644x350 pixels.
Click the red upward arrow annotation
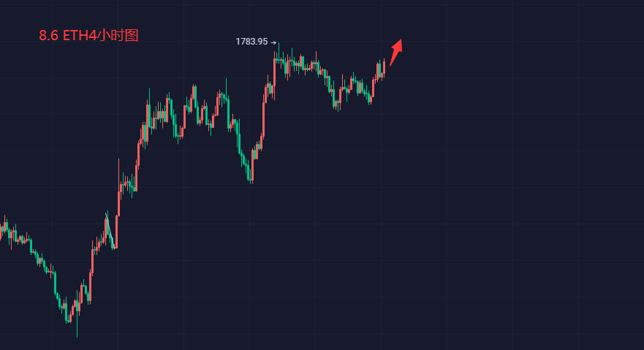(396, 52)
